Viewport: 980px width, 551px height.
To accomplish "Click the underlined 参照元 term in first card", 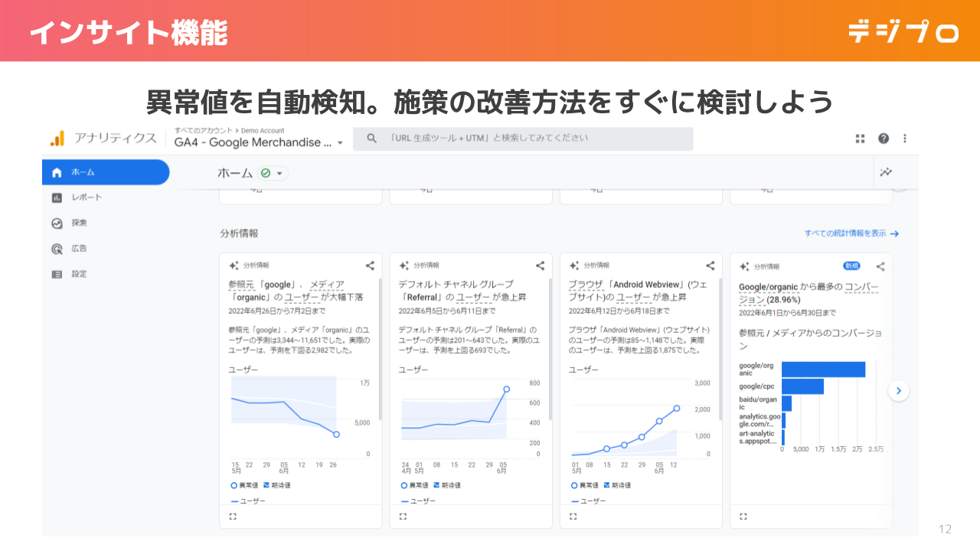I will [242, 285].
